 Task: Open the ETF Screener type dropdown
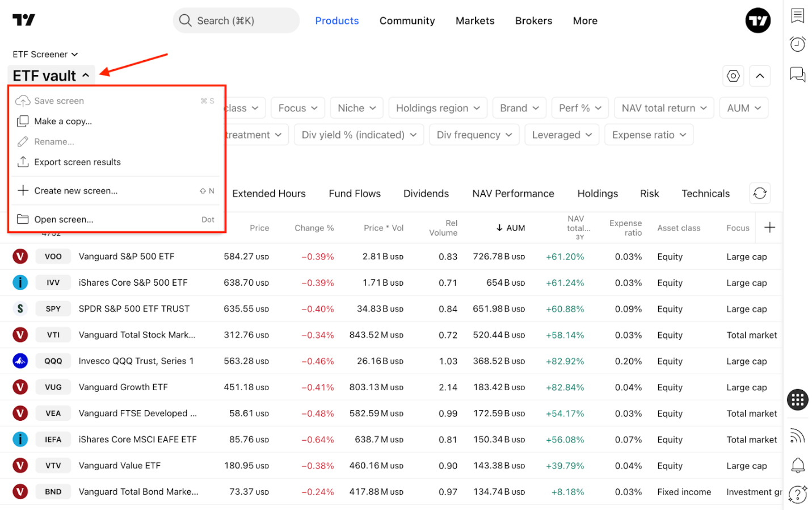(45, 55)
